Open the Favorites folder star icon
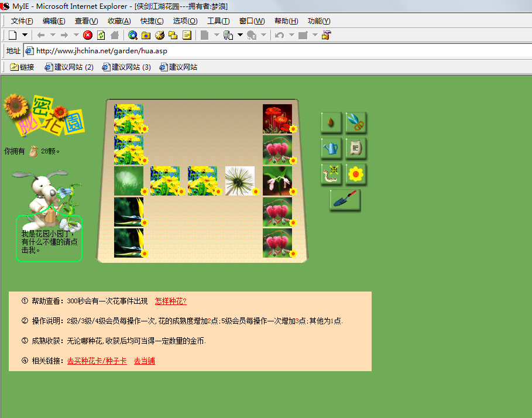This screenshot has width=532, height=418. (x=146, y=35)
